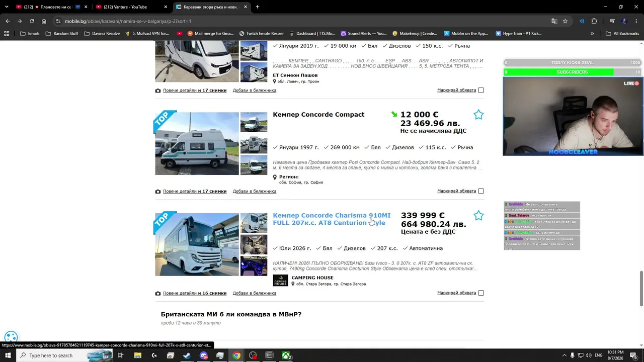Open the notification center icon
644x362 pixels.
tap(633, 355)
